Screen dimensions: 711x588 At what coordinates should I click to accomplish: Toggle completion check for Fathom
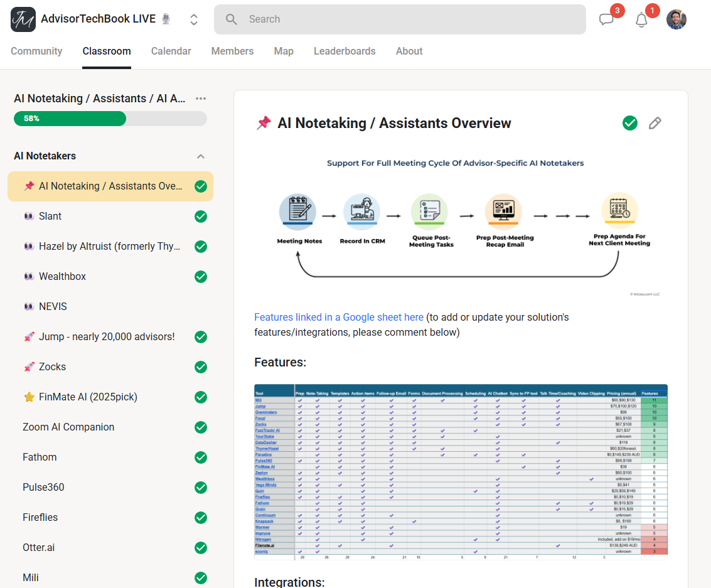(x=201, y=457)
